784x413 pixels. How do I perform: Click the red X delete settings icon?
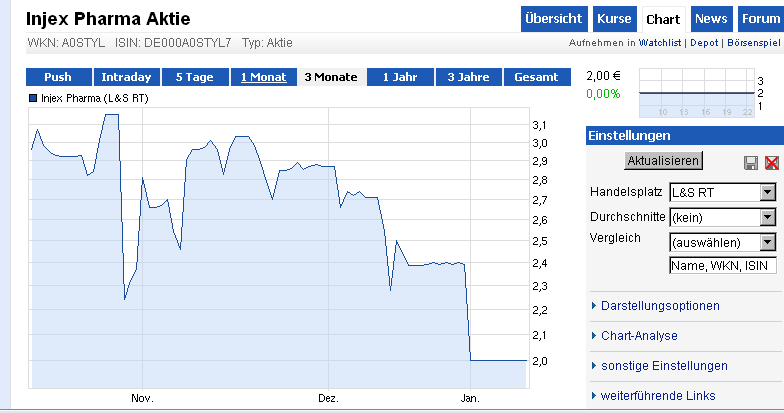coord(771,163)
